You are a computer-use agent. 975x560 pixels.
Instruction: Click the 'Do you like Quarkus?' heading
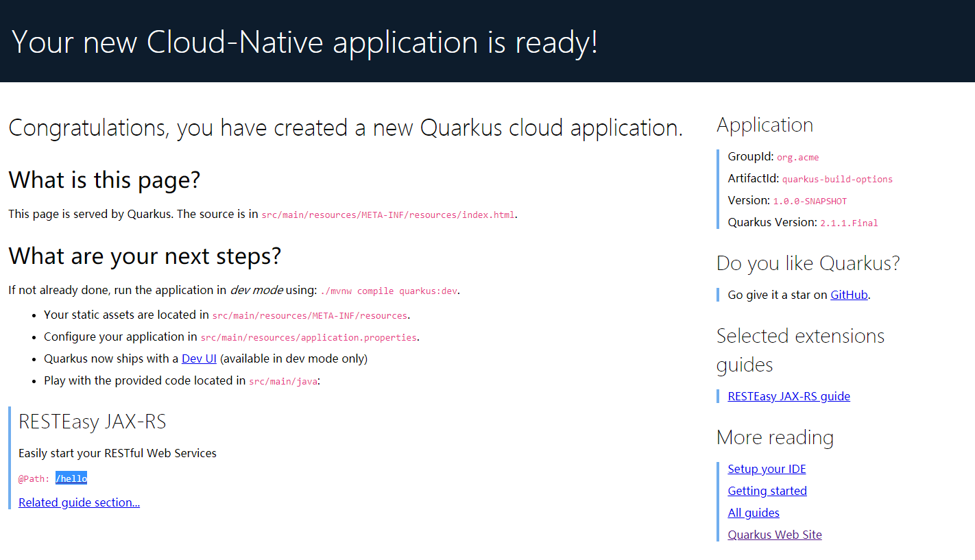pos(808,263)
